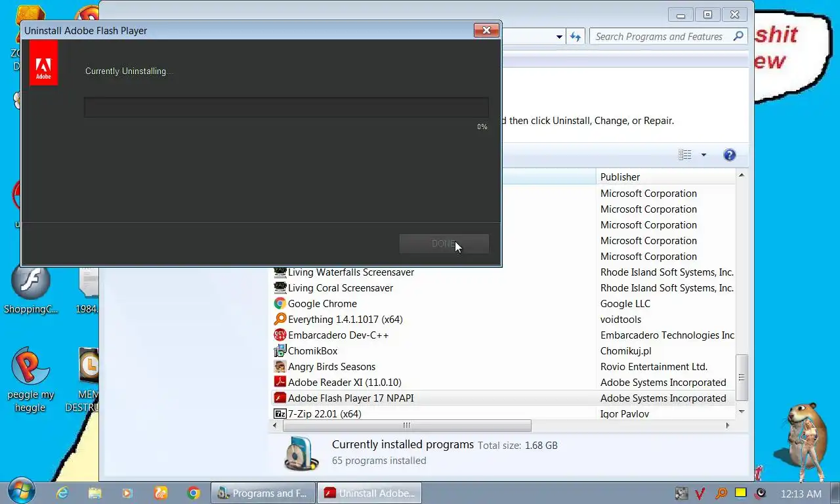Sort by the Publisher column header

665,177
